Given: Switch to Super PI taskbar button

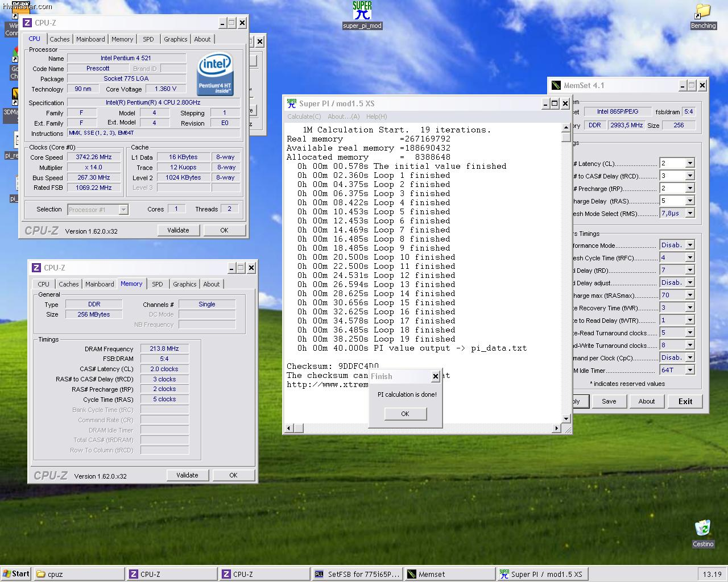Looking at the screenshot, I should point(543,574).
